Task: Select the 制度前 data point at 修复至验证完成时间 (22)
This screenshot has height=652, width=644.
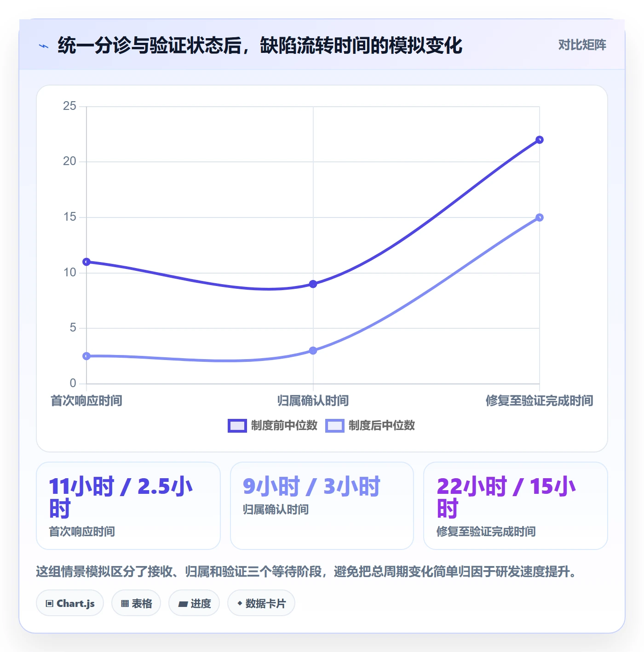Action: point(540,140)
